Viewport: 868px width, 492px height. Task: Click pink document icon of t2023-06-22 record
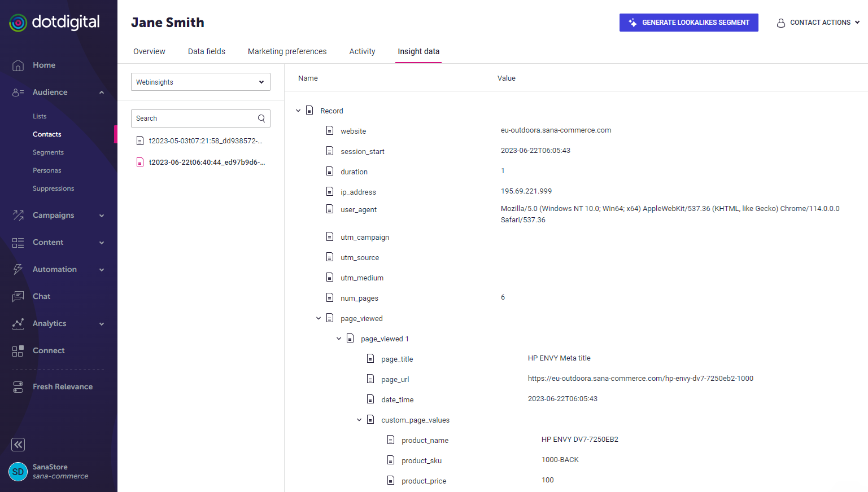click(140, 162)
